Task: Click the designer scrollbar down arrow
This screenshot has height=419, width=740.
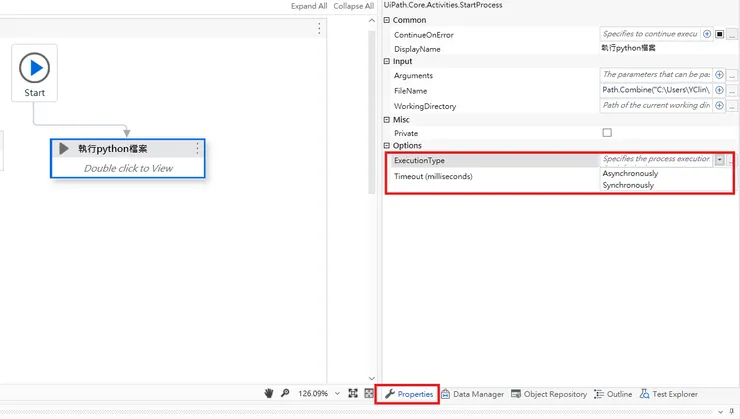Action: pyautogui.click(x=371, y=378)
